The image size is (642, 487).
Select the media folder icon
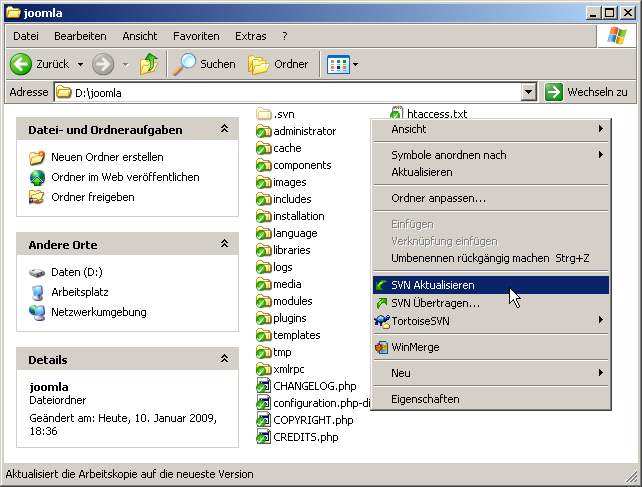tap(264, 284)
